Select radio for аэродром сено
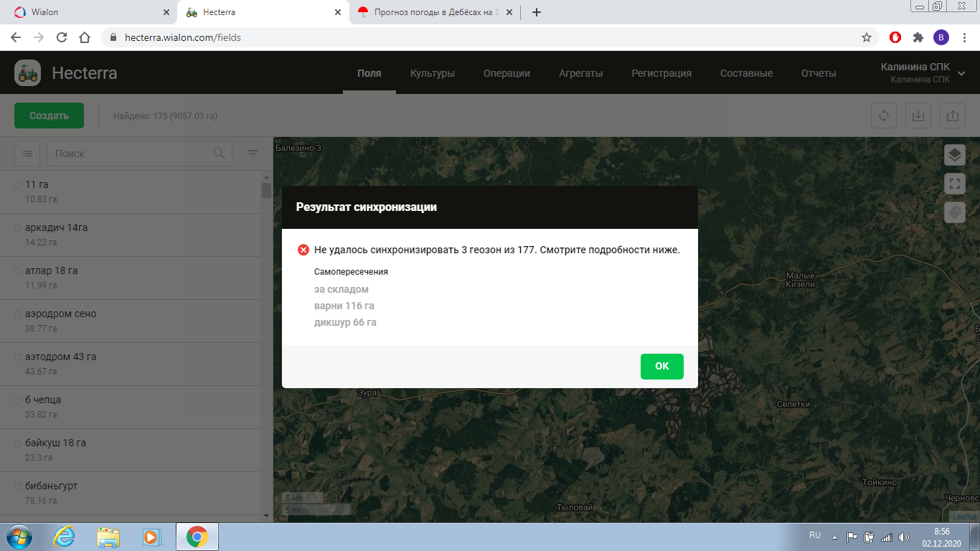 click(x=18, y=314)
